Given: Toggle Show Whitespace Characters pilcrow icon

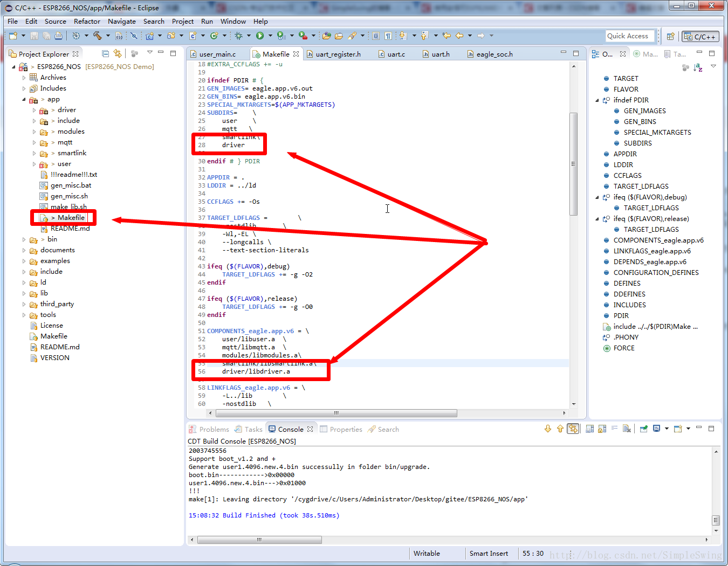Looking at the screenshot, I should [x=388, y=36].
